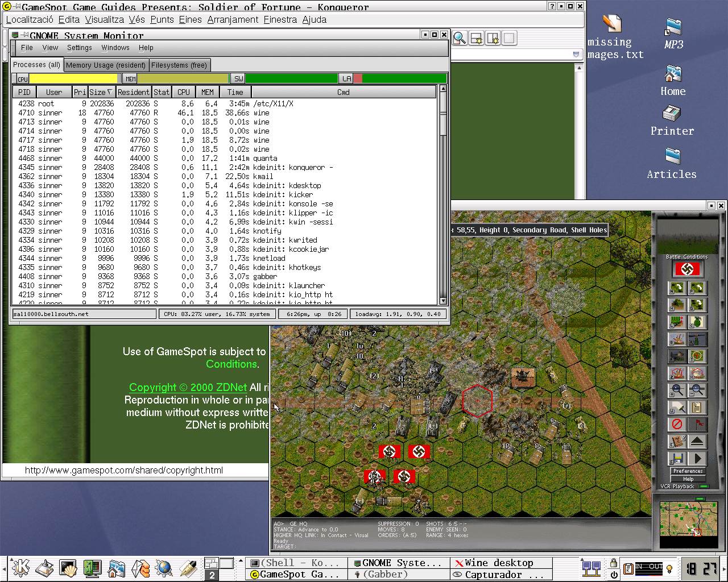The width and height of the screenshot is (728, 582).
Task: Click the logout power icon in panel
Action: tap(614, 575)
